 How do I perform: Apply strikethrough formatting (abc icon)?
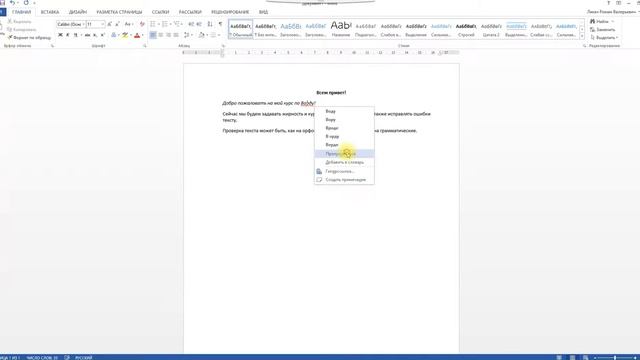click(87, 36)
